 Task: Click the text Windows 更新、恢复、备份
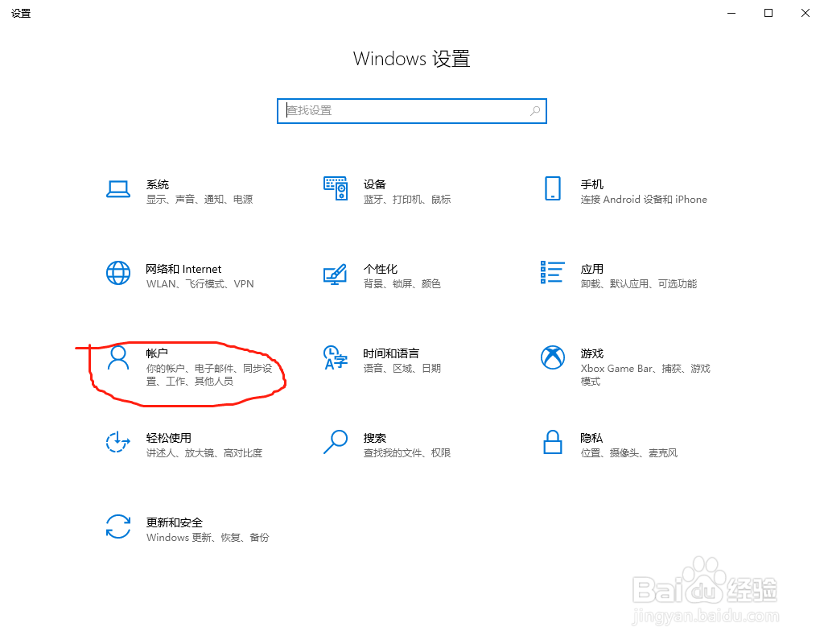point(208,538)
